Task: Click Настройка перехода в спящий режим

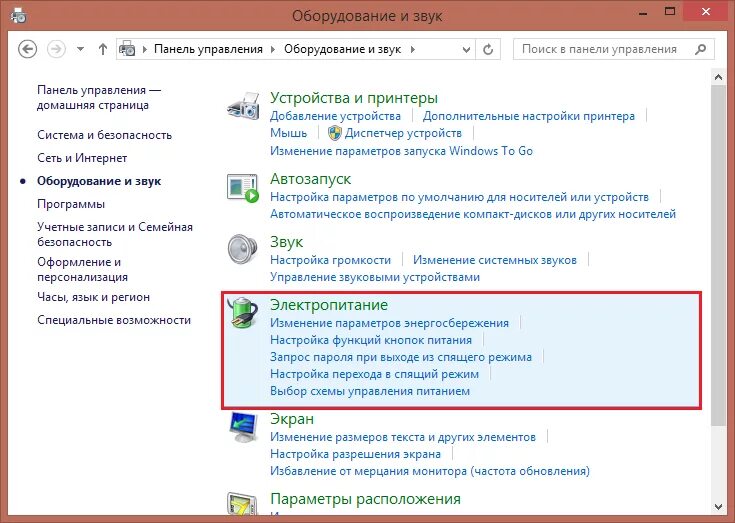Action: 375,374
